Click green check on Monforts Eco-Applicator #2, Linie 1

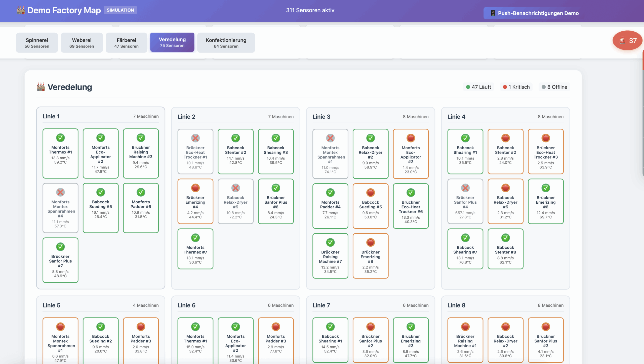tap(101, 138)
